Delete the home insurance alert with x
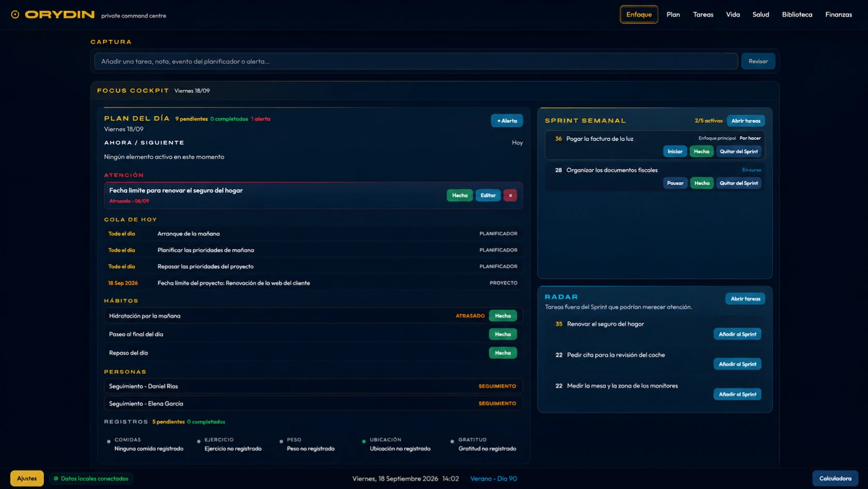The width and height of the screenshot is (868, 489). 510,195
